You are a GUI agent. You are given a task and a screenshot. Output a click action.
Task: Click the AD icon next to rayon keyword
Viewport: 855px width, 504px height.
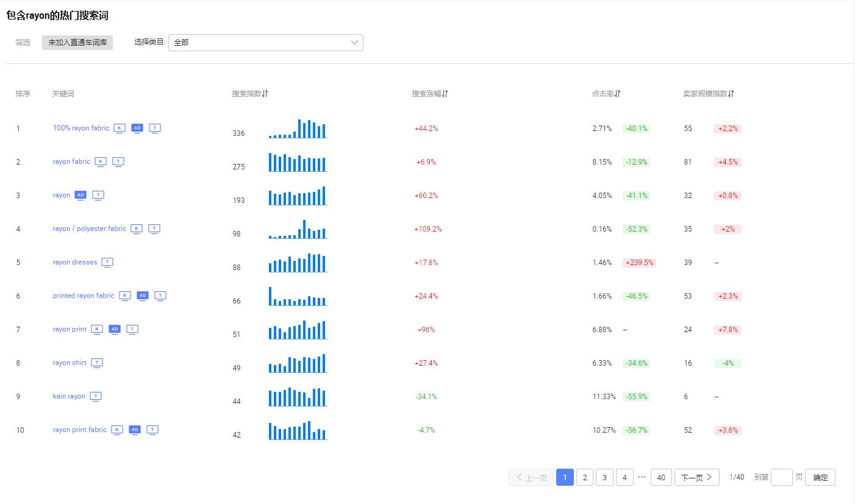(80, 195)
